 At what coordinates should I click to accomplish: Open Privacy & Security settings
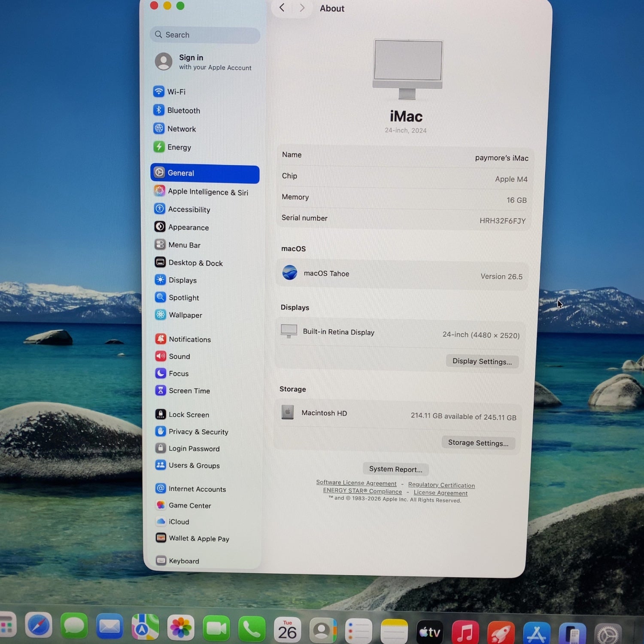pos(192,431)
